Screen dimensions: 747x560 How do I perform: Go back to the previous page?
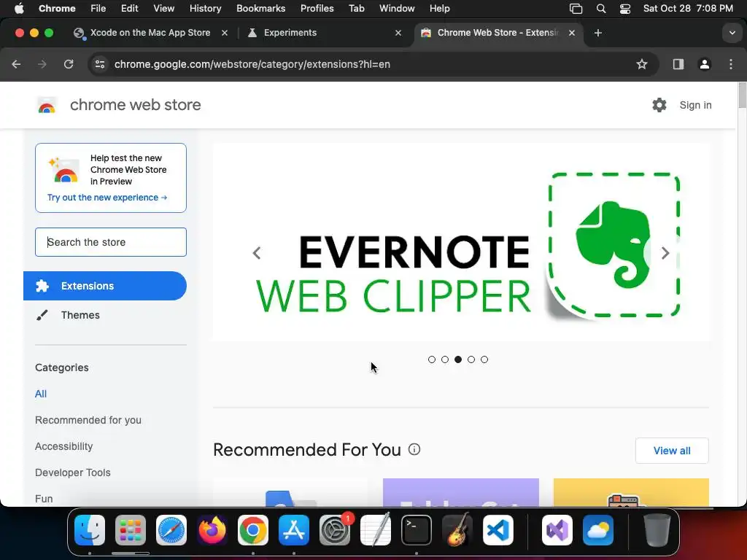pyautogui.click(x=16, y=64)
